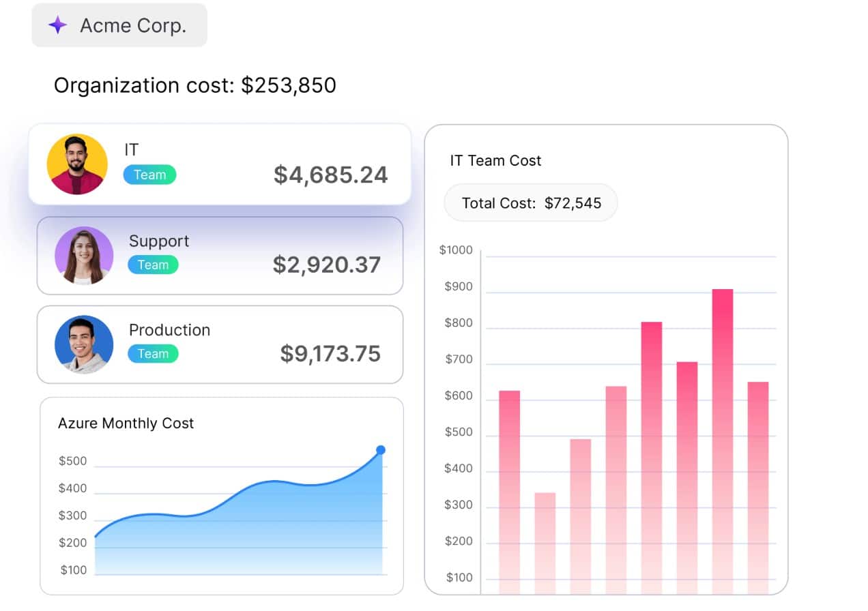Click the Production team name label

(170, 330)
